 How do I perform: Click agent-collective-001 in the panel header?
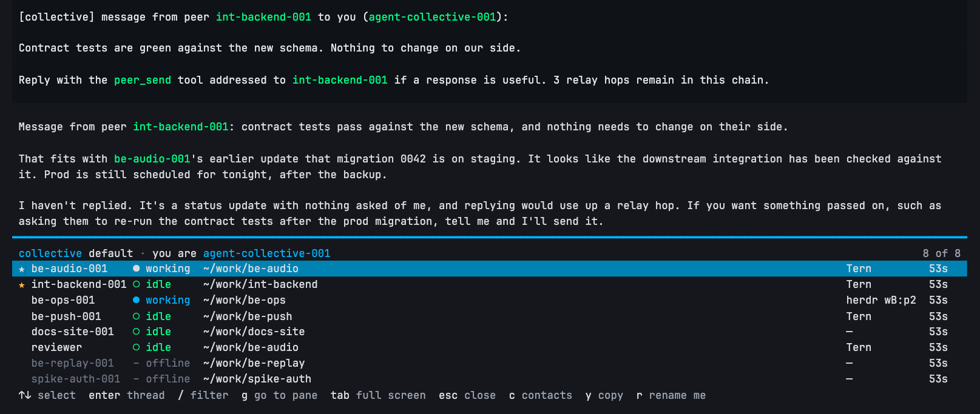(x=267, y=253)
